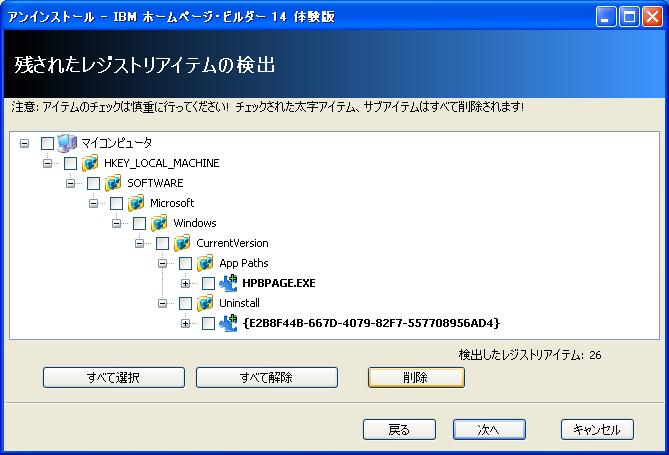The image size is (669, 455).
Task: Check the HPBPAGE.EXE checkbox
Action: click(208, 283)
